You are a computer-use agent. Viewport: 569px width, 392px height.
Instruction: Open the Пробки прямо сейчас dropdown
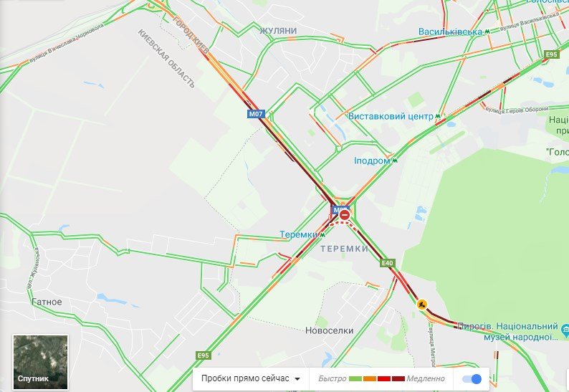(x=251, y=378)
